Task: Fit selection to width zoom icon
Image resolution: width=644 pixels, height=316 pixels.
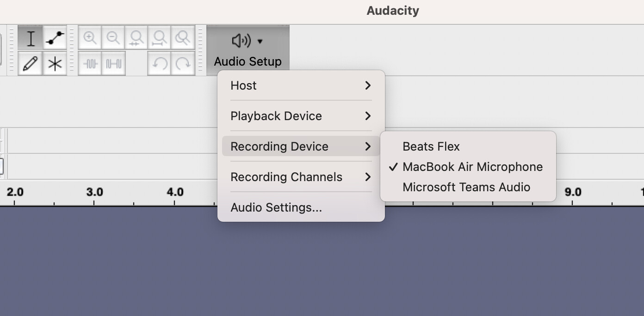Action: (136, 38)
